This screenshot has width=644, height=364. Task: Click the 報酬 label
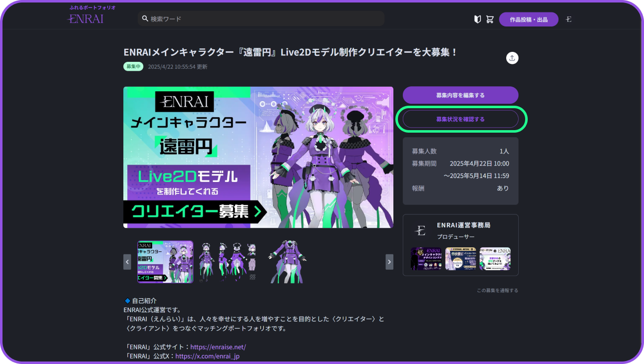click(418, 188)
